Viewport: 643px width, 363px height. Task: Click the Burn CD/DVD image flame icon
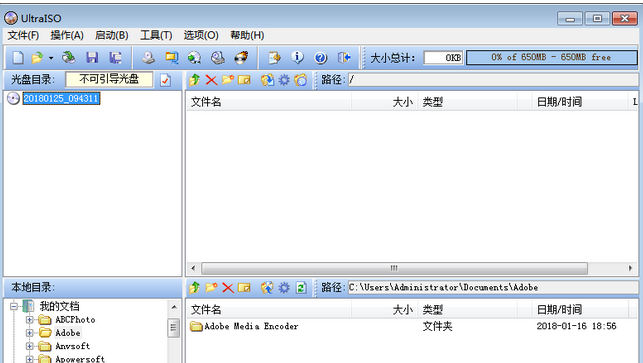click(x=241, y=58)
